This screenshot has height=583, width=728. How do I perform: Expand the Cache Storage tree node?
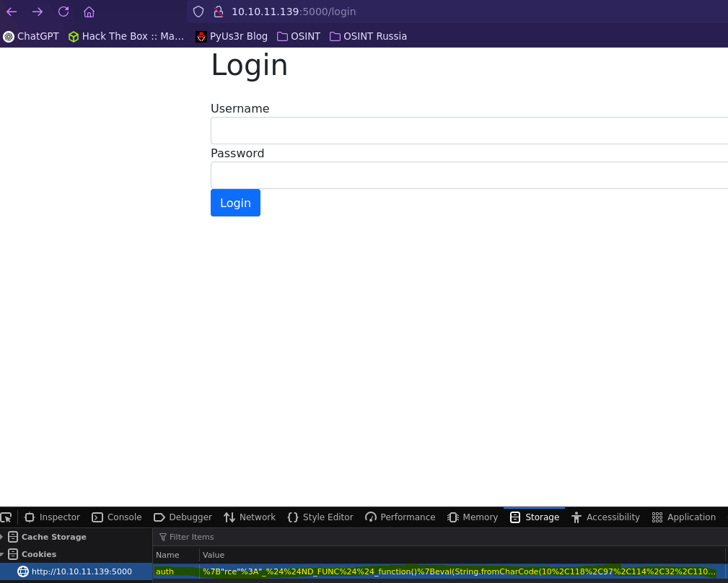point(2,537)
